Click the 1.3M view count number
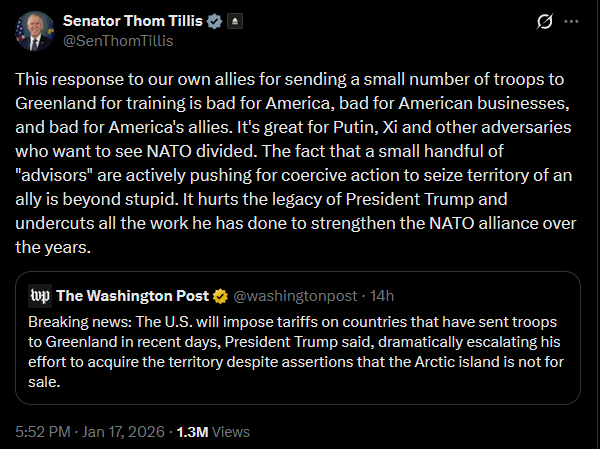This screenshot has width=600, height=449. 192,432
